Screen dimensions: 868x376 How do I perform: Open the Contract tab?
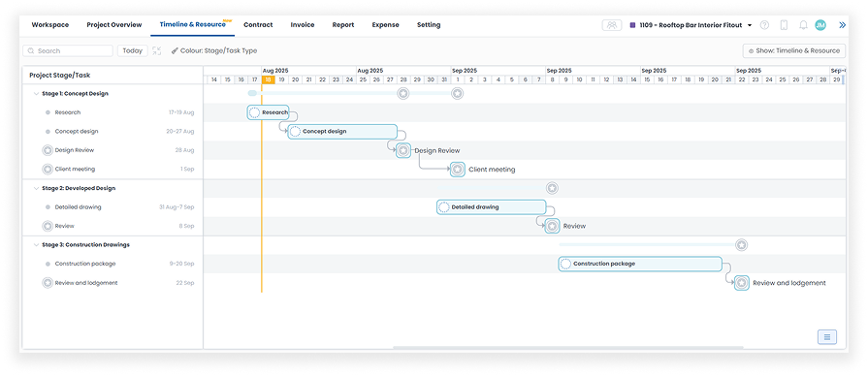(258, 25)
